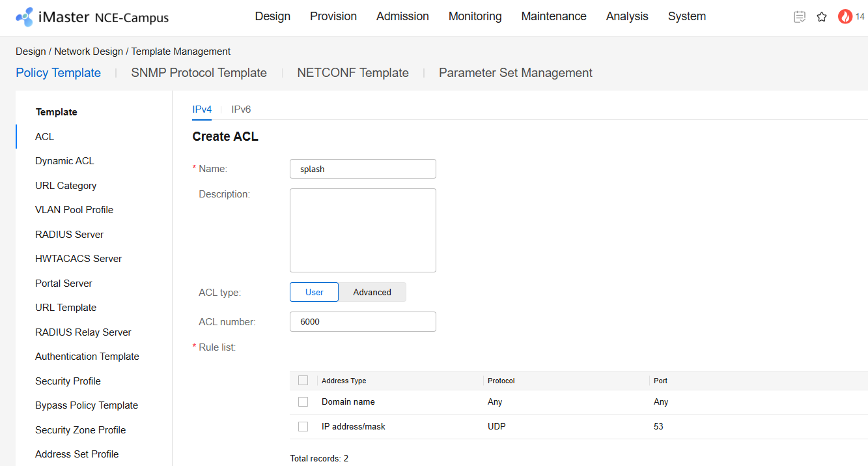Open the alarm flame notification icon
The image size is (868, 466).
[x=845, y=17]
